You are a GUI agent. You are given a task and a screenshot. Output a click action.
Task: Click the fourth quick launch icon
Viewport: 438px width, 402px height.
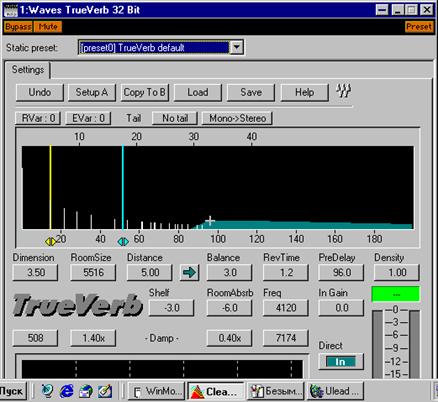click(x=105, y=390)
